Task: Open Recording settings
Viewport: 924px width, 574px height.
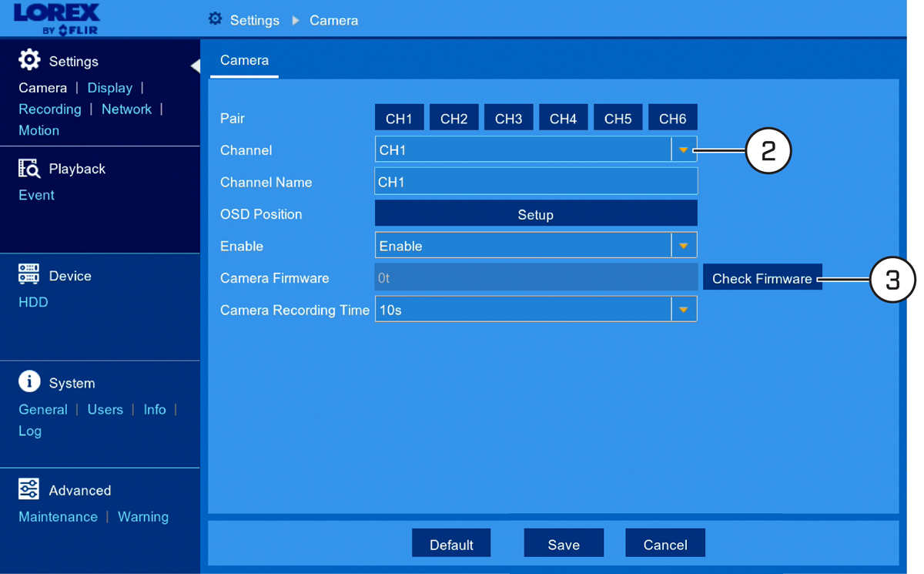Action: click(x=50, y=109)
